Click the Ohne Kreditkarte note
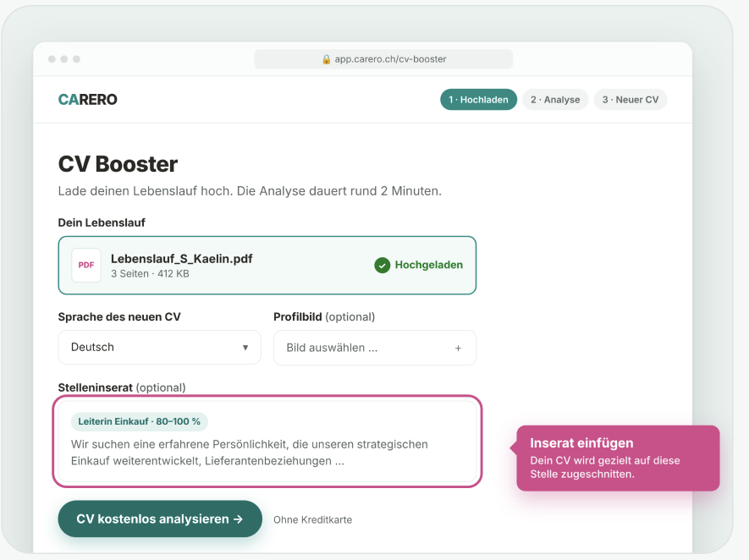The image size is (749, 560). [x=313, y=520]
